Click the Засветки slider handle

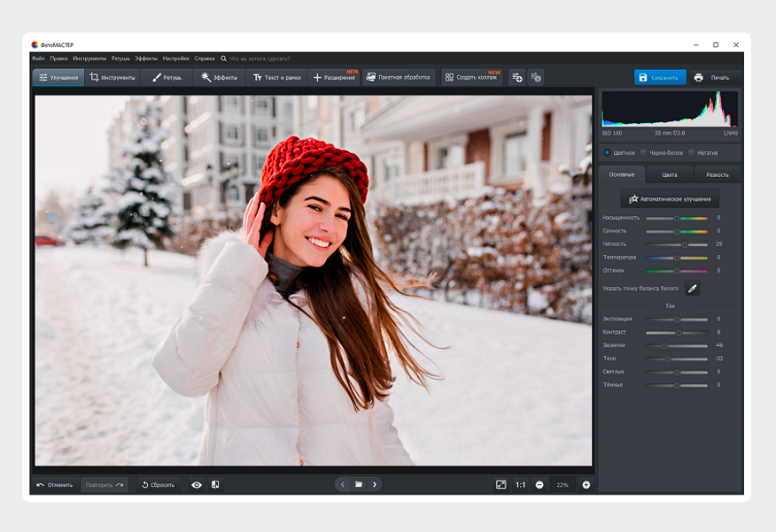click(663, 345)
